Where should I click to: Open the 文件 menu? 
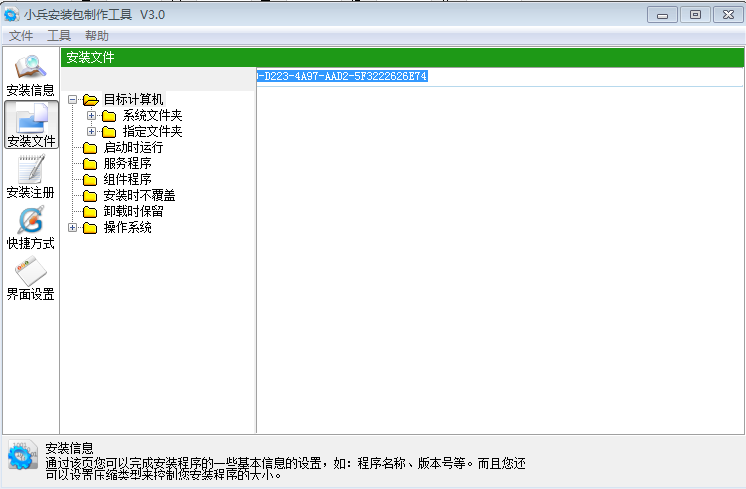tap(21, 35)
